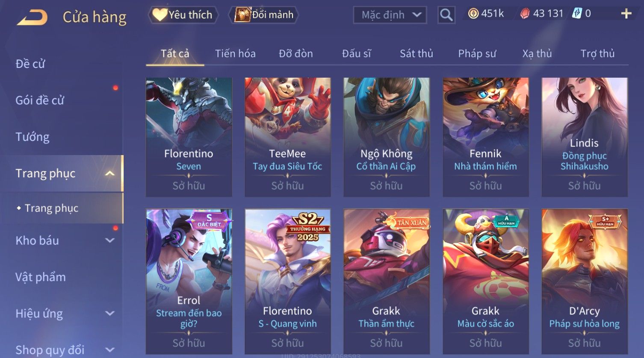Viewport: 644px width, 358px height.
Task: Open D'Arcy Pháp sư hỏa long card
Action: pyautogui.click(x=585, y=281)
